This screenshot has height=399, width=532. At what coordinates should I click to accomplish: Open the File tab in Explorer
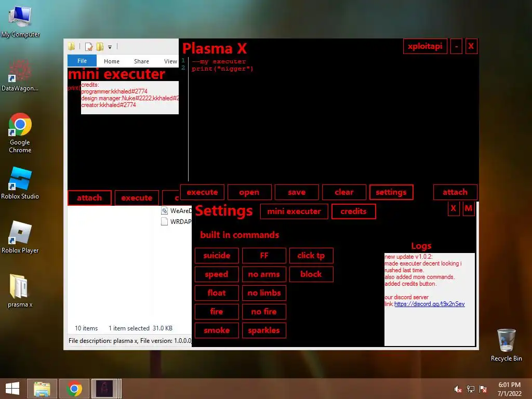click(x=82, y=61)
